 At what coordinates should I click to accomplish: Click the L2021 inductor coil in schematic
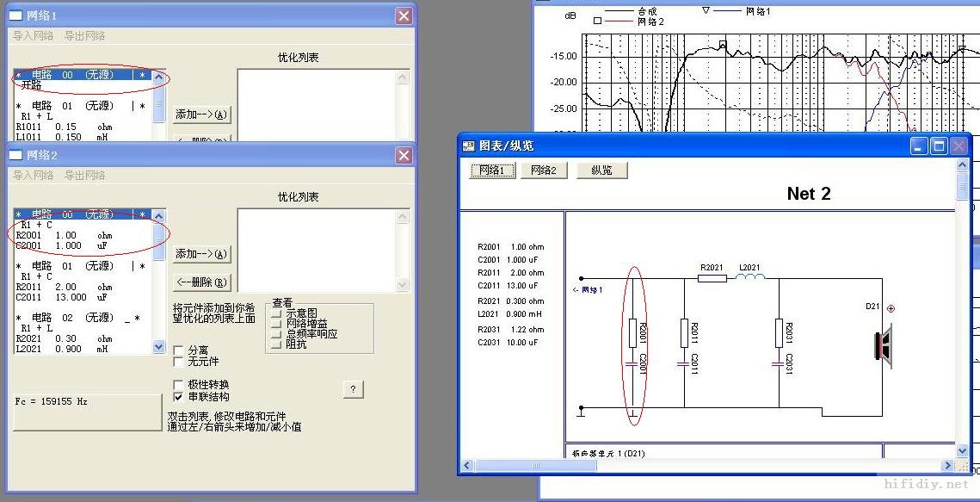[749, 277]
